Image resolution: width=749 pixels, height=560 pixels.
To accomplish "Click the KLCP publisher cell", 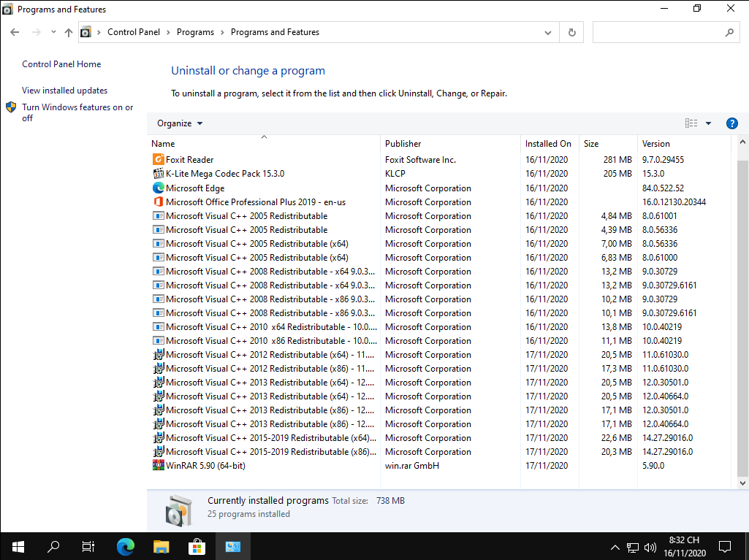I will click(395, 173).
